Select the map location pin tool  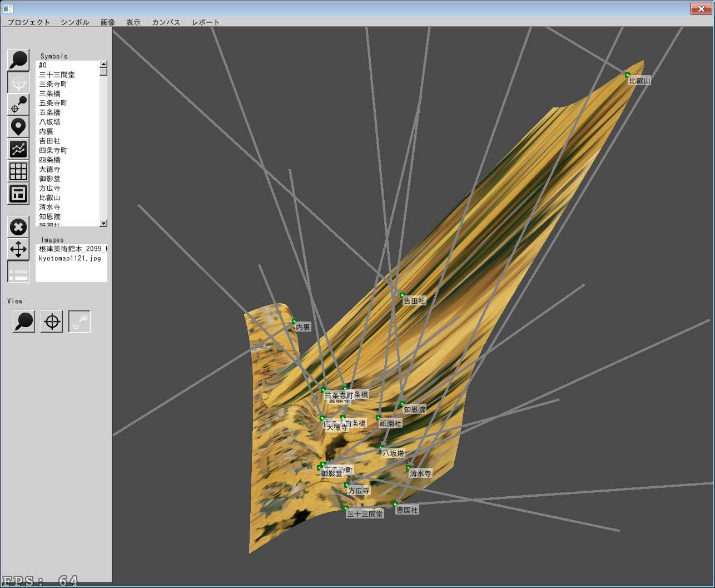(18, 127)
